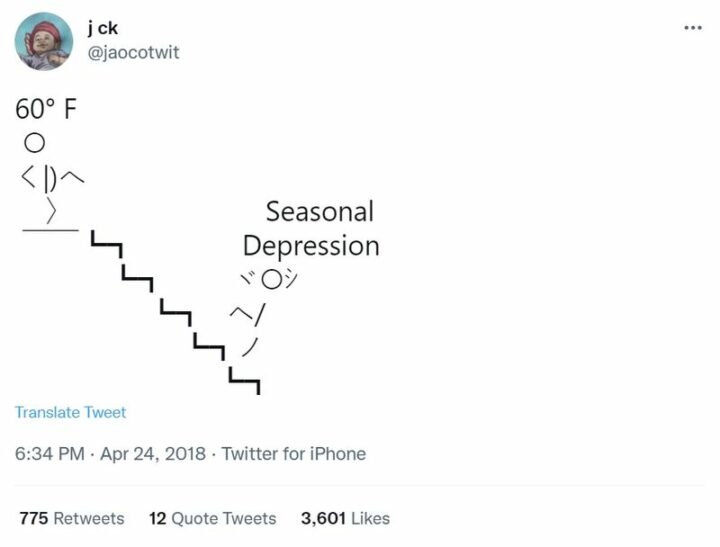Screen dimensions: 720x547
Task: Click the head of the falling stick figure
Action: (273, 280)
